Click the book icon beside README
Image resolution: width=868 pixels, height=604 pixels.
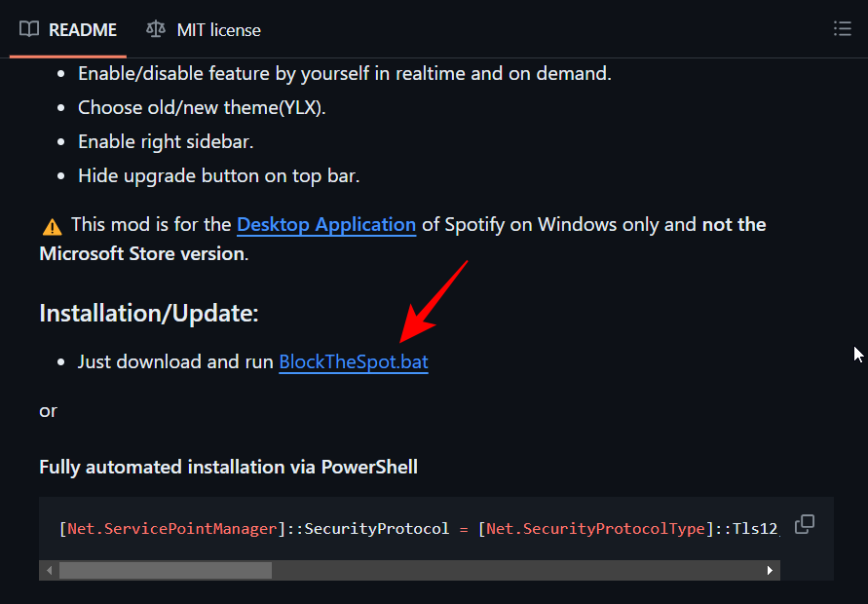[28, 29]
